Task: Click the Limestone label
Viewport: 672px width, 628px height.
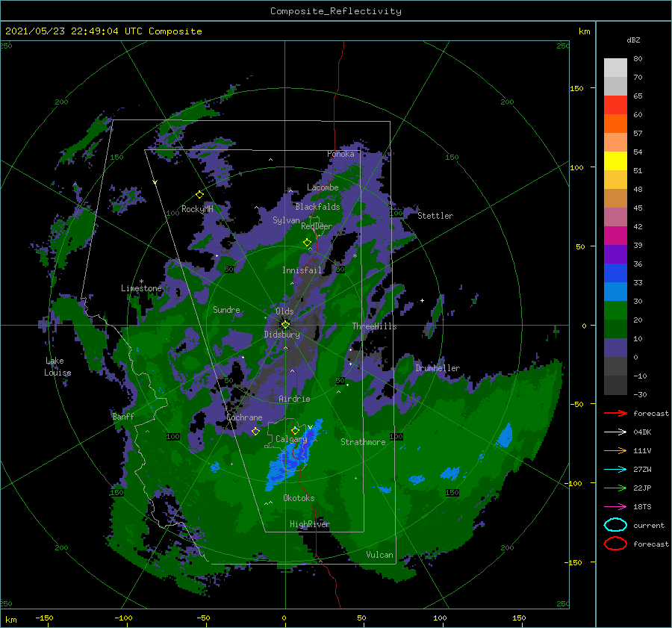Action: click(141, 288)
